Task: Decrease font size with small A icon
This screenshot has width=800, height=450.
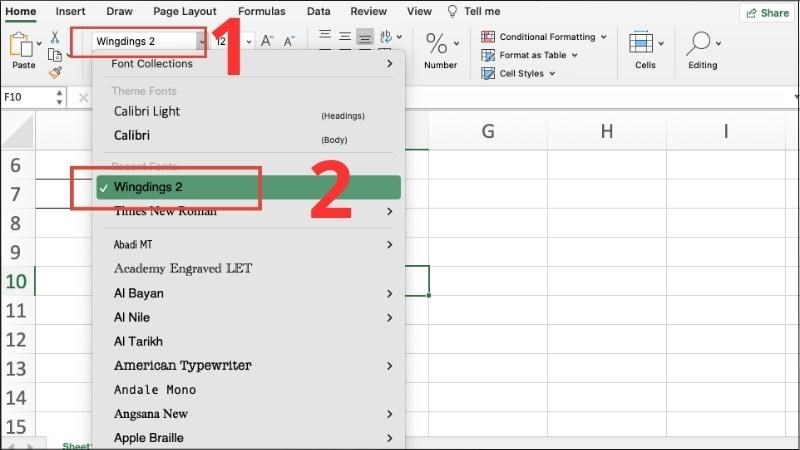Action: pos(289,41)
